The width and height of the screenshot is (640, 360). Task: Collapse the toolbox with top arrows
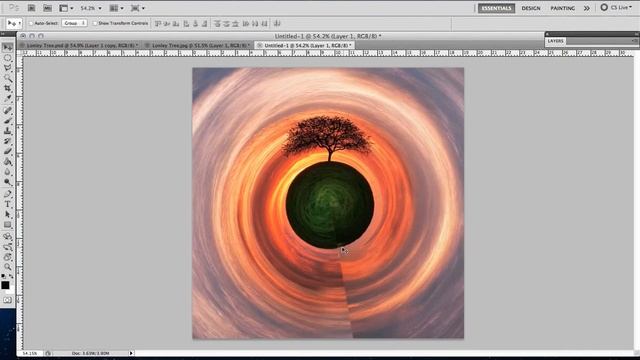(3, 34)
